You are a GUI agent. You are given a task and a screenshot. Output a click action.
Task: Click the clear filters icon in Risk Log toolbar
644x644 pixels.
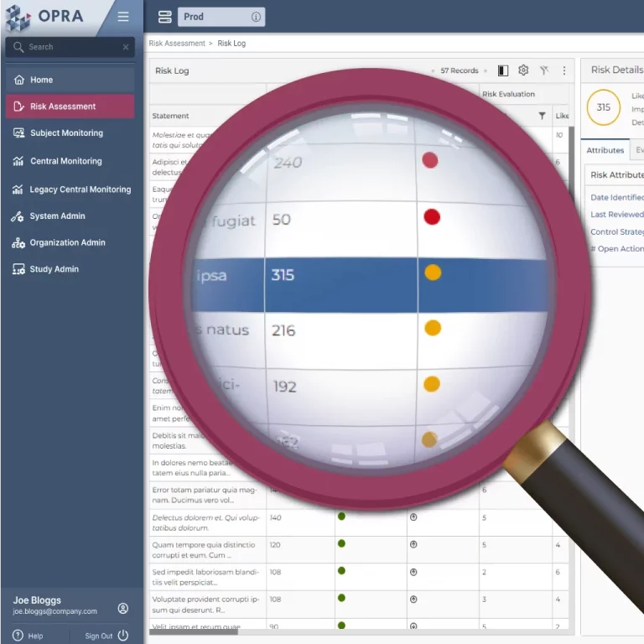544,71
